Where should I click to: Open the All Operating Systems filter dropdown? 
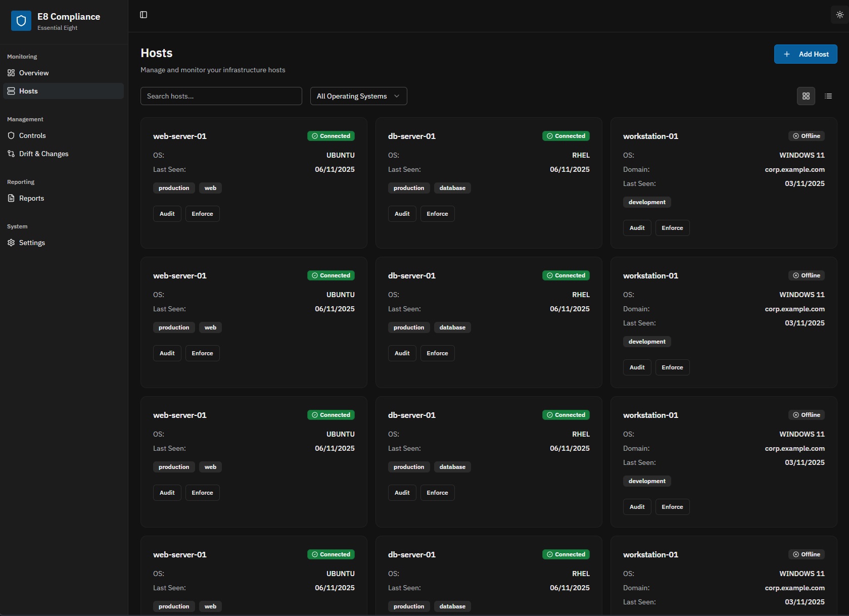coord(358,96)
